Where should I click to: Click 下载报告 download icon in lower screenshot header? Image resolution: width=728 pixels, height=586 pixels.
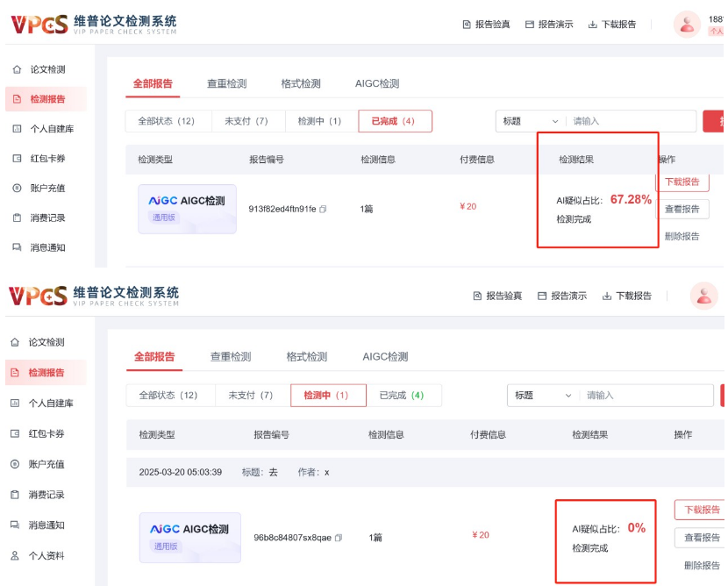click(x=607, y=296)
